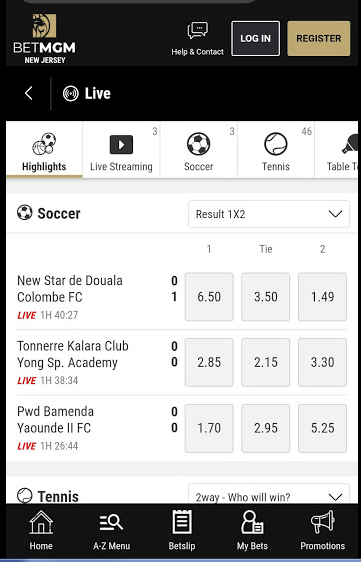Select 6.50 odds for New Star de Douala
The height and width of the screenshot is (562, 361).
click(x=209, y=297)
